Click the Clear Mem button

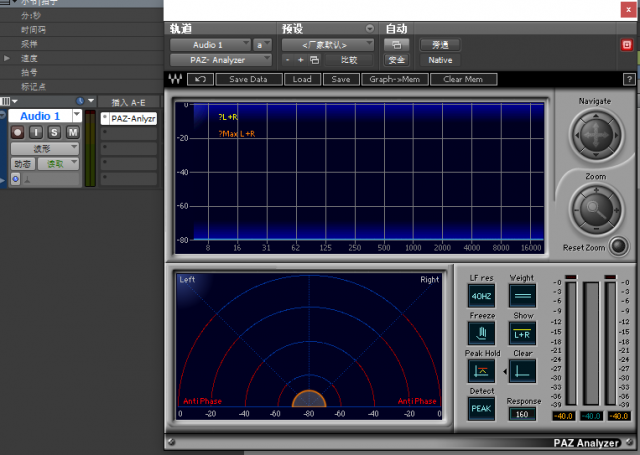[463, 79]
